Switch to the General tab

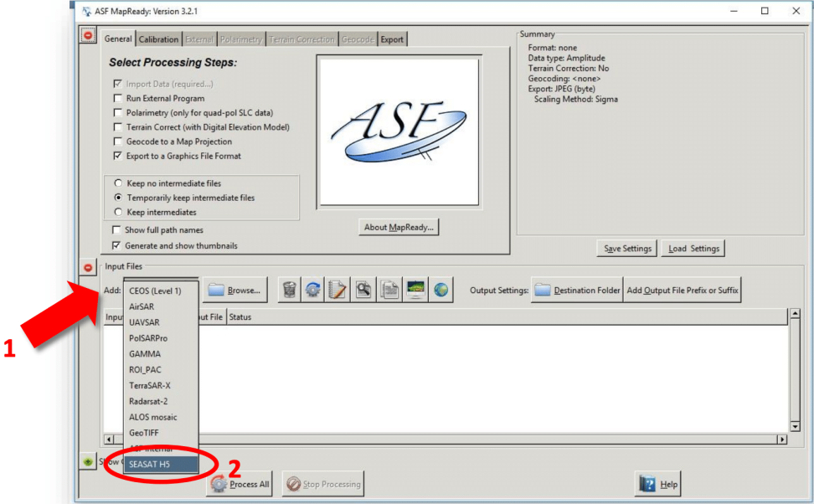(118, 39)
